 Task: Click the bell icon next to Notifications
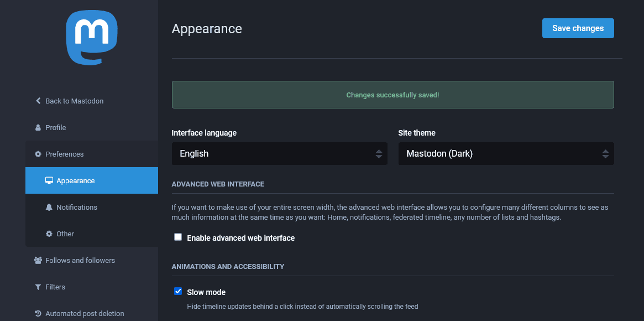click(x=49, y=207)
